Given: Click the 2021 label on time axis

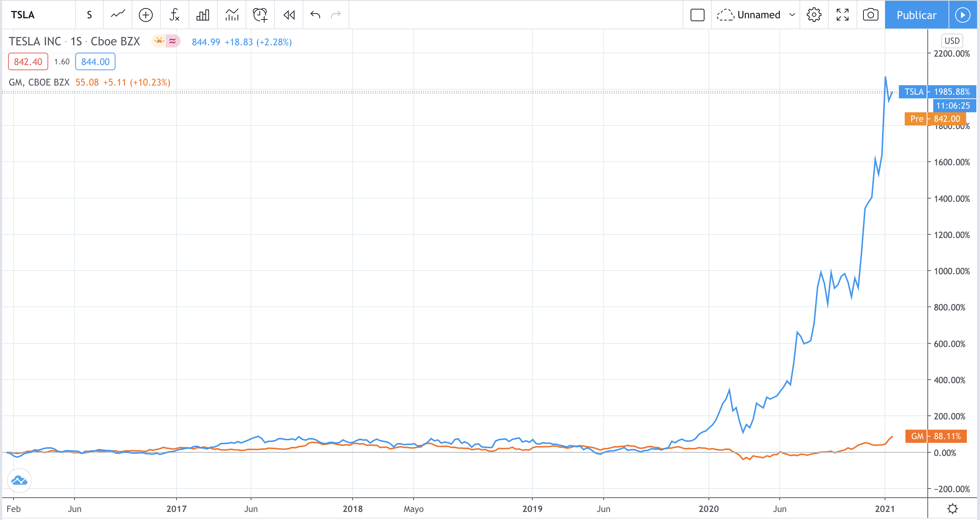Looking at the screenshot, I should coord(885,509).
